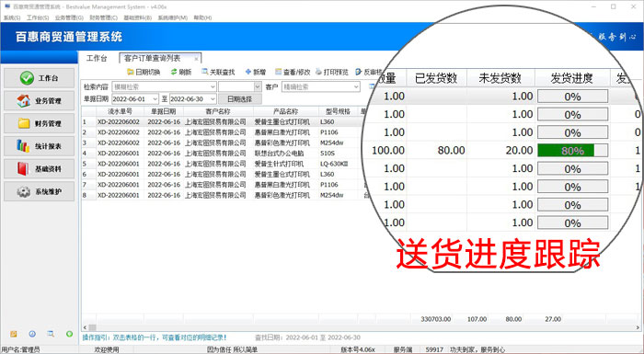This screenshot has height=354, width=644.
Task: Open the 2022-06-30 end date dropdown
Action: click(x=213, y=99)
